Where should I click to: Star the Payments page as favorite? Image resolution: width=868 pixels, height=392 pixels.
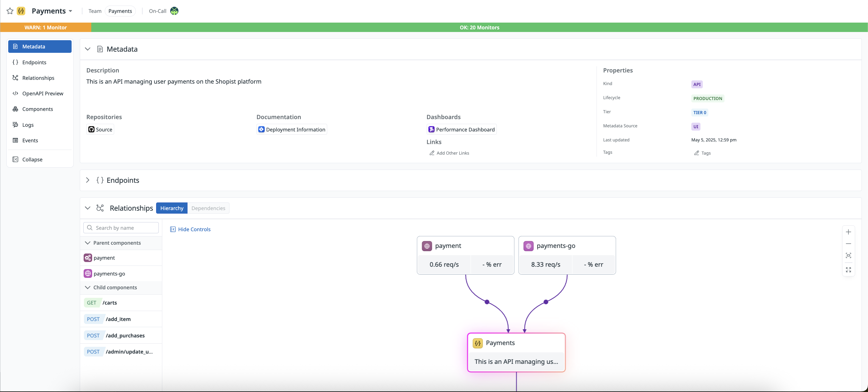click(10, 11)
